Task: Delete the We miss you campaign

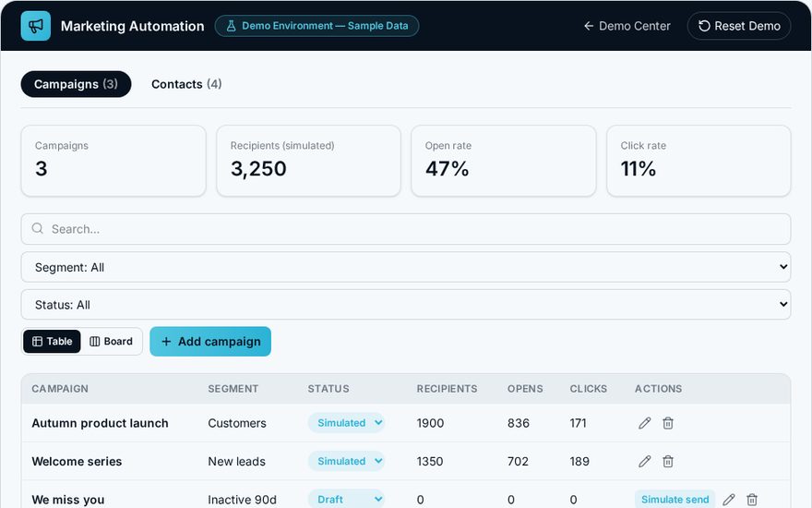Action: click(752, 500)
